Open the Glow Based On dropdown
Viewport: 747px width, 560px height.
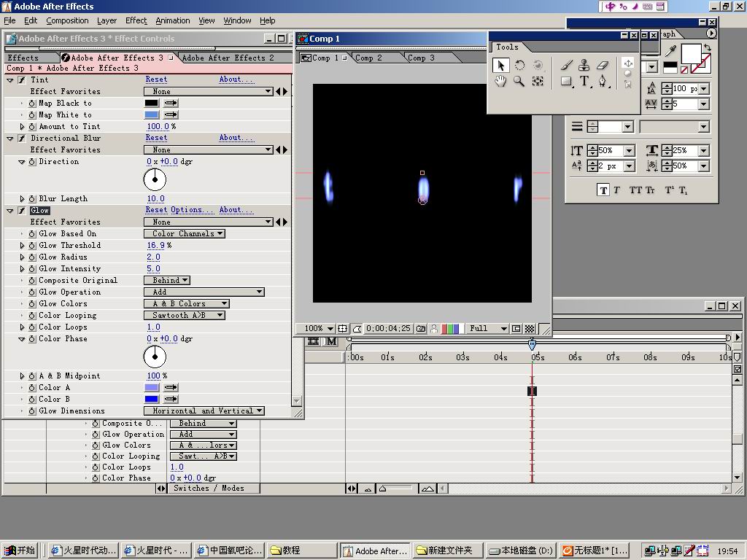pyautogui.click(x=184, y=234)
